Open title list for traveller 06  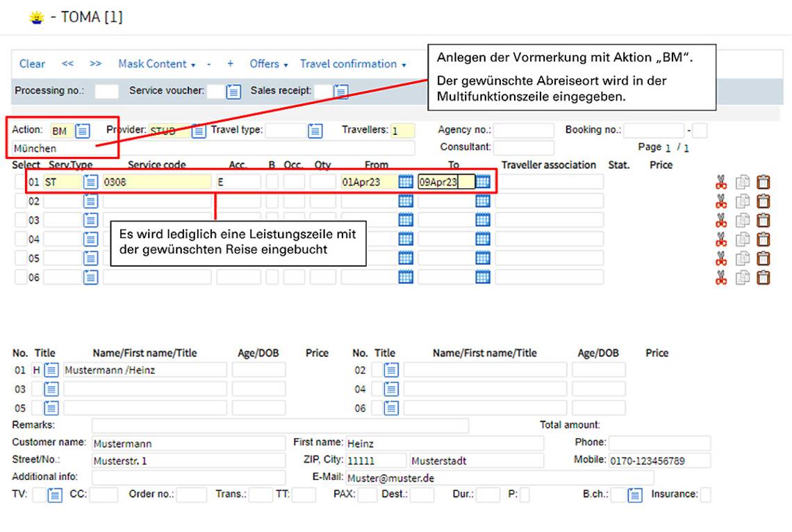391,408
